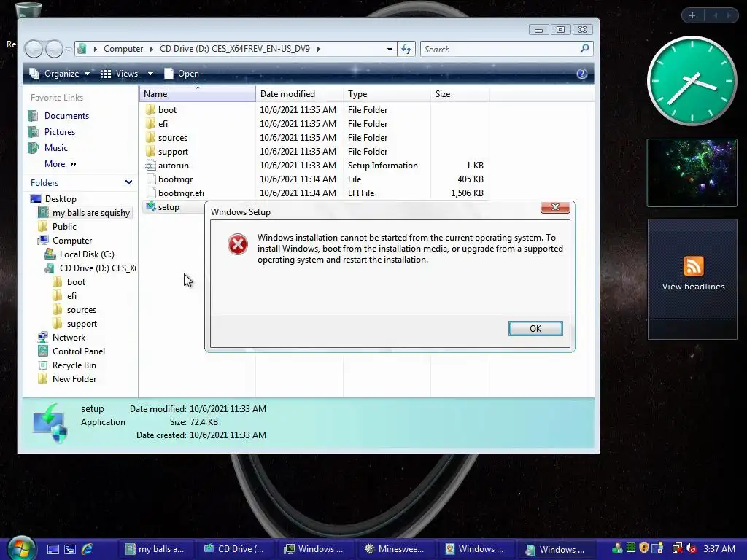Click Show Desktop quick launch icon
The image size is (747, 560).
pyautogui.click(x=53, y=549)
